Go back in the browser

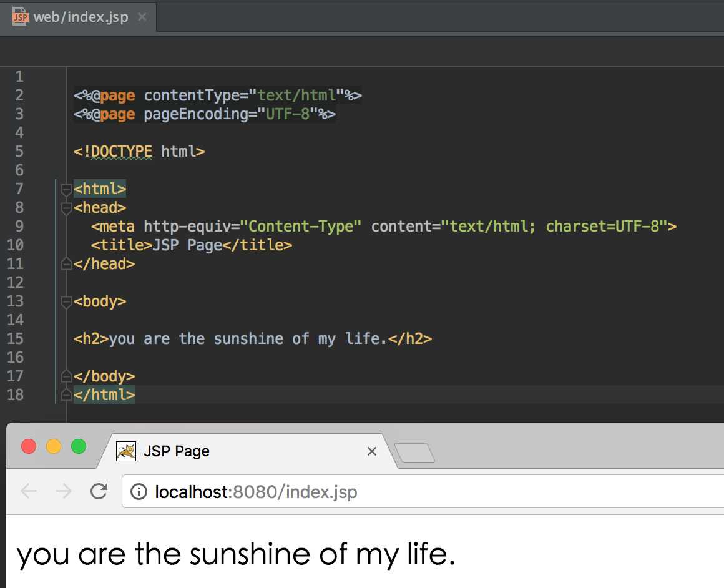(29, 492)
